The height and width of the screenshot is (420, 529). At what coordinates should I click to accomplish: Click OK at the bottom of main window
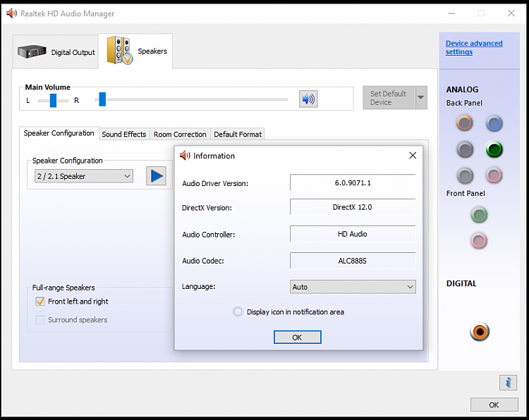(494, 404)
